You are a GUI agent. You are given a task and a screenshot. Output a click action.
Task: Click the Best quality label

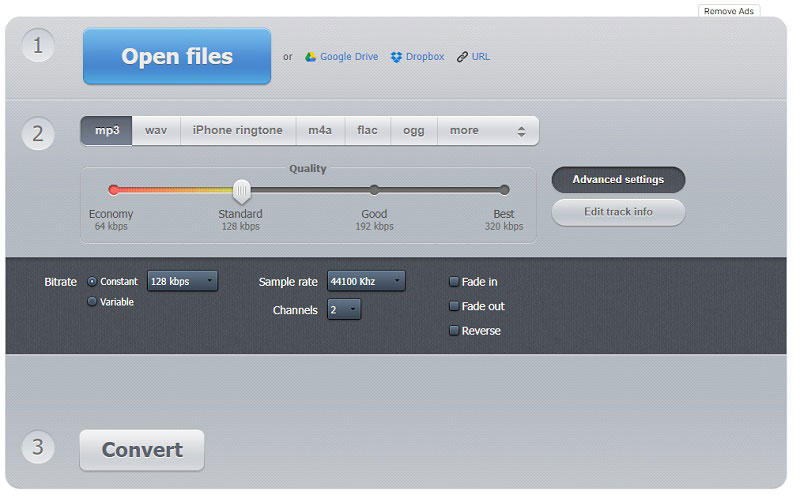(x=504, y=214)
